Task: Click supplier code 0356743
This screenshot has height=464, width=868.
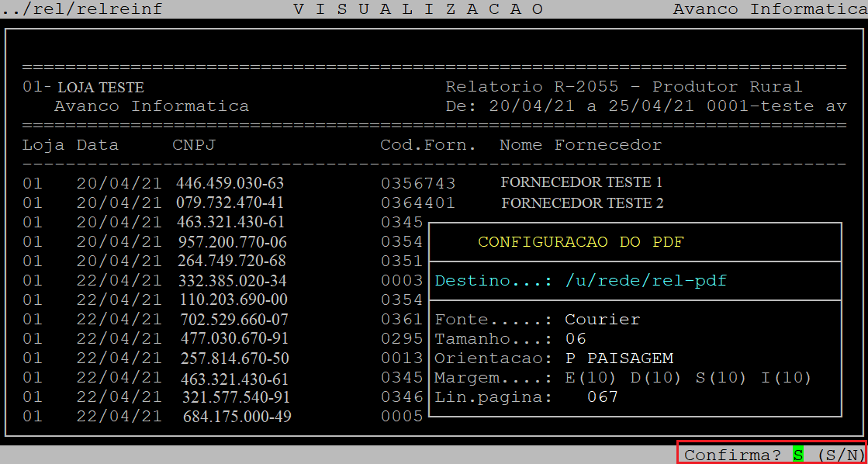Action: [x=418, y=183]
